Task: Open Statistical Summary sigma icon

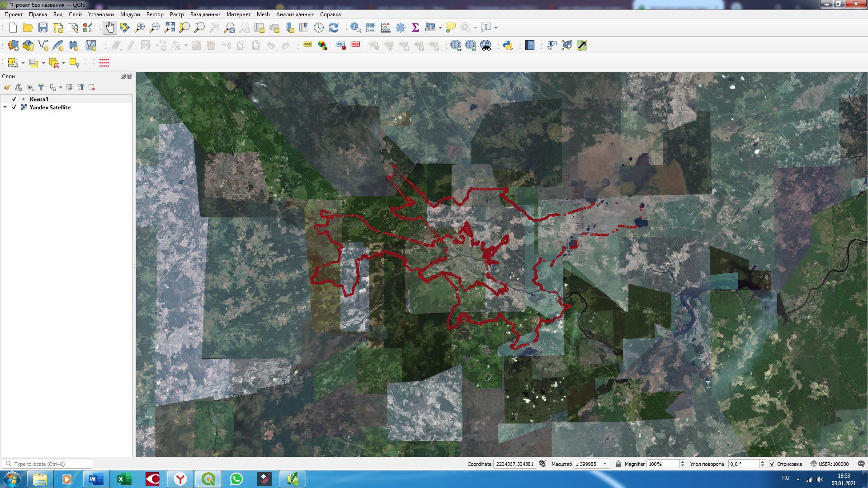Action: click(415, 28)
